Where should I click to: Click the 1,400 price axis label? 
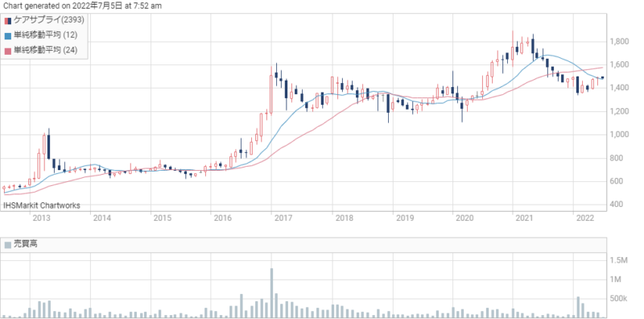(619, 88)
